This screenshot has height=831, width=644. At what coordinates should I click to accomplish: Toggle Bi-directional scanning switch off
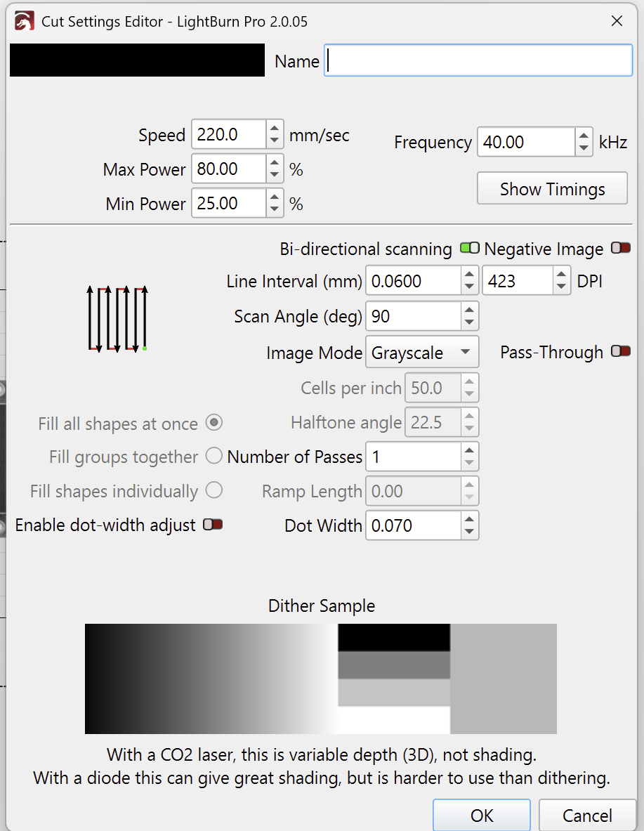coord(469,249)
